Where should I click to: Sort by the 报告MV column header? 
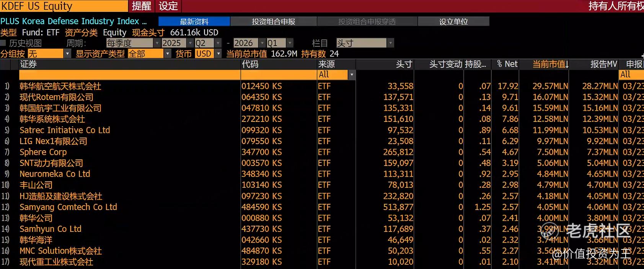pos(604,64)
